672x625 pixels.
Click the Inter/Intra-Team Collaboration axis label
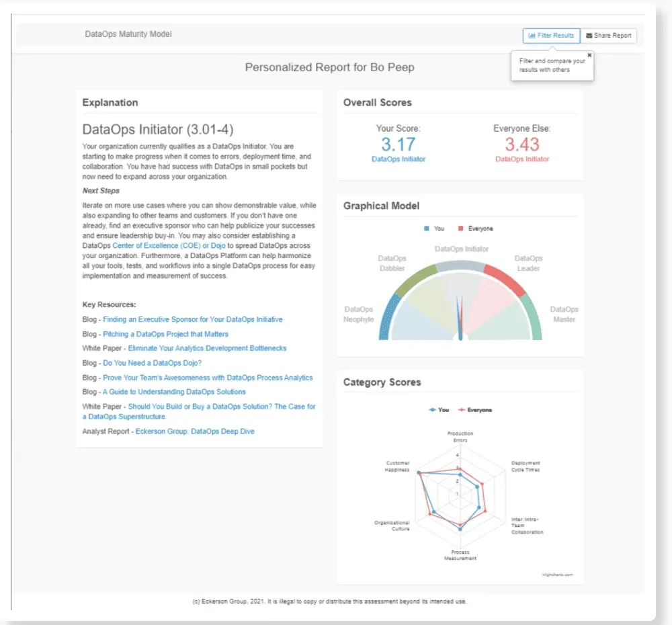[527, 526]
